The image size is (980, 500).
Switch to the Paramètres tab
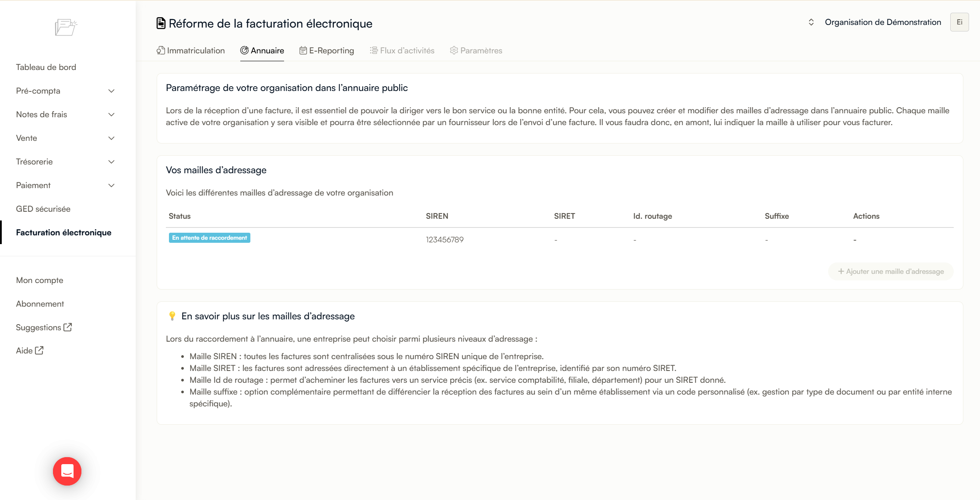pos(476,51)
